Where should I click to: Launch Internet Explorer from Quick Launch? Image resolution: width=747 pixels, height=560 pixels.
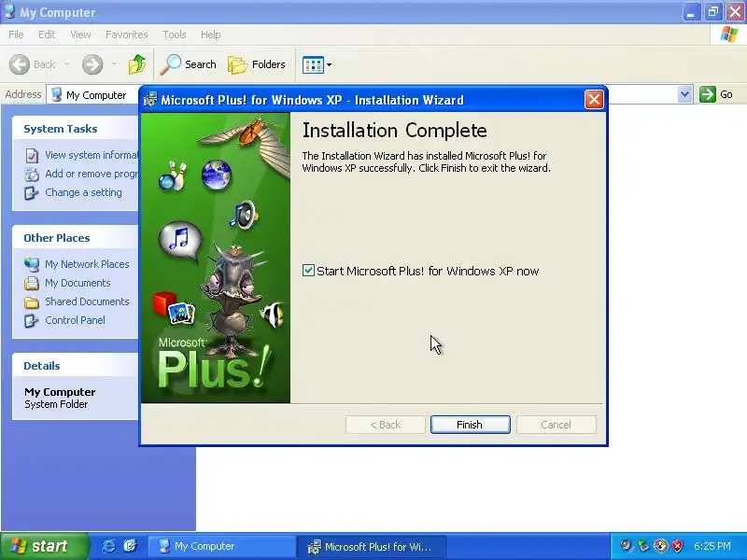108,546
